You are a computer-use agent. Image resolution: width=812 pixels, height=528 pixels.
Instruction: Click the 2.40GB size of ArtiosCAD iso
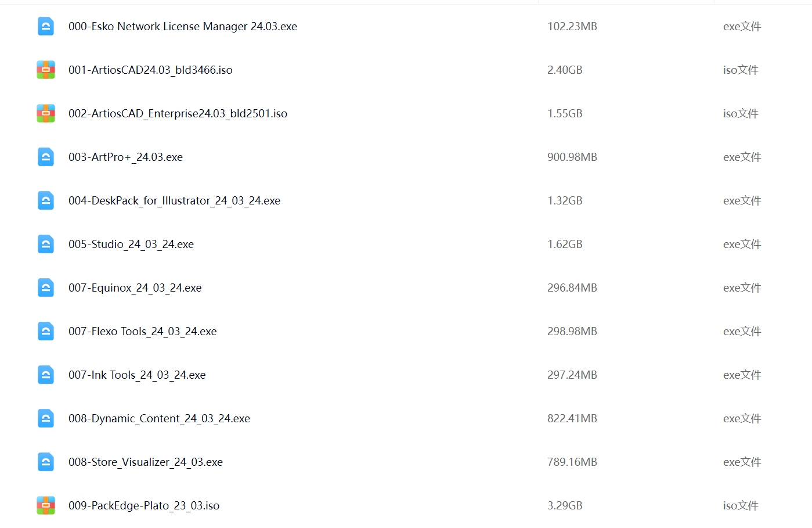[565, 70]
